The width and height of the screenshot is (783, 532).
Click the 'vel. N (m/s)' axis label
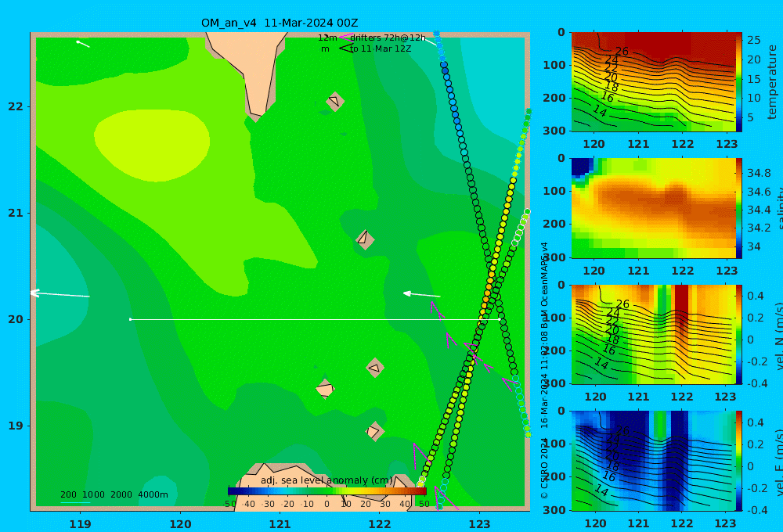(x=778, y=336)
